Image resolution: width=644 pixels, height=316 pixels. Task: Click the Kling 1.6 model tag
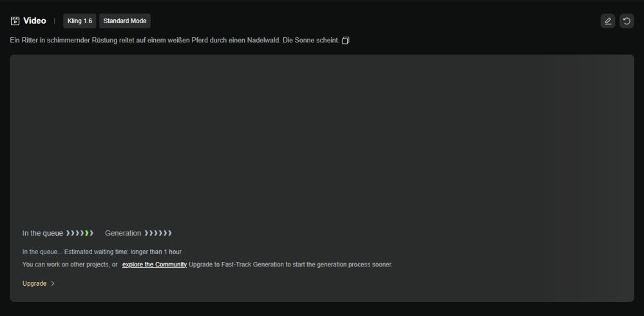(80, 21)
